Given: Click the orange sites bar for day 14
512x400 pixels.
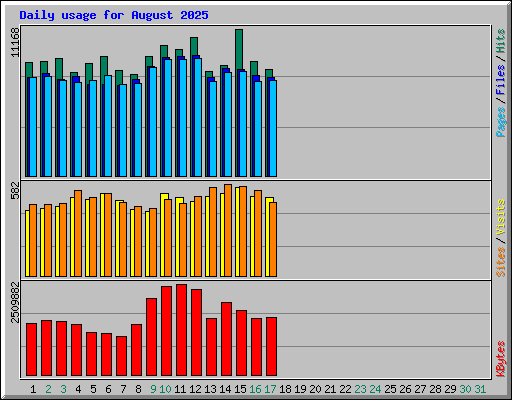Looking at the screenshot, I should (228, 230).
